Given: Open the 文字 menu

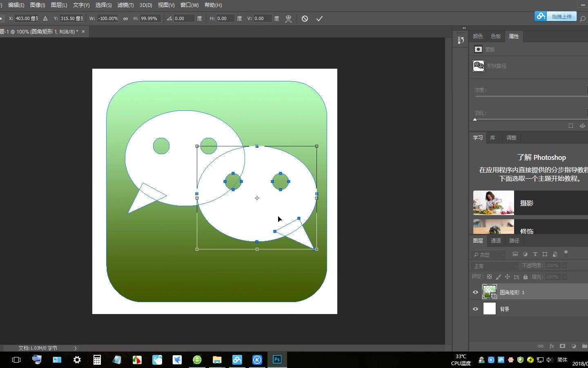Looking at the screenshot, I should click(81, 5).
